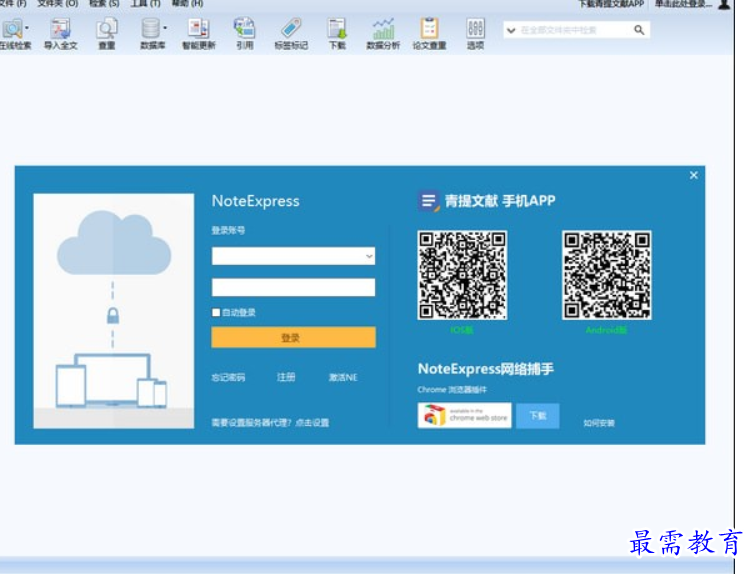The width and height of the screenshot is (751, 574).
Task: Close the NoteExpress login panel
Action: [x=694, y=175]
